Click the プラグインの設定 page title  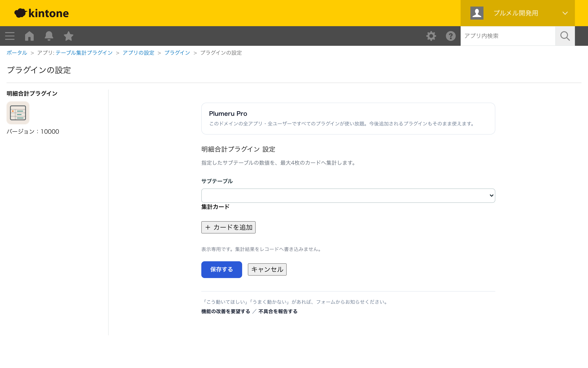coord(39,70)
